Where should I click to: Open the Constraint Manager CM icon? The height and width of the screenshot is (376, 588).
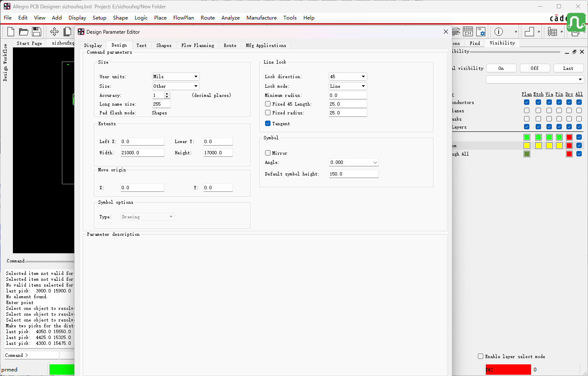468,32
